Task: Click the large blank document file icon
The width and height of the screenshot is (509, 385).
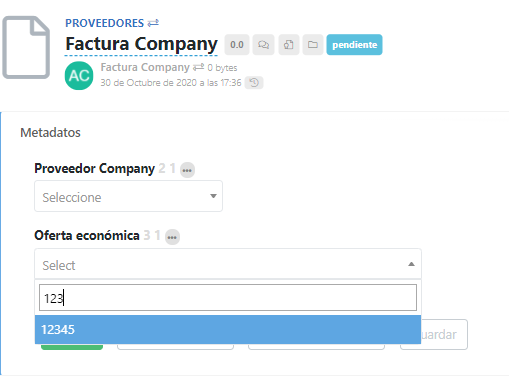Action: (x=26, y=47)
